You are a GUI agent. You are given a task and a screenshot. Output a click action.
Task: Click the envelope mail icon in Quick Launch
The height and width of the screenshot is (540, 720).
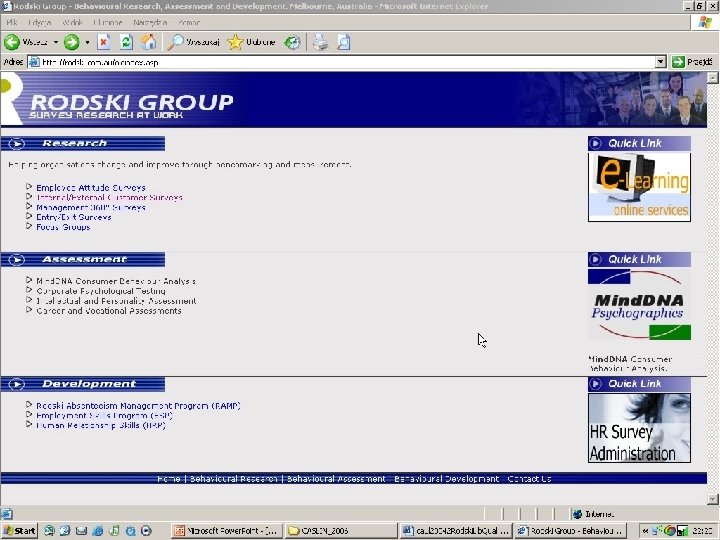[x=81, y=531]
